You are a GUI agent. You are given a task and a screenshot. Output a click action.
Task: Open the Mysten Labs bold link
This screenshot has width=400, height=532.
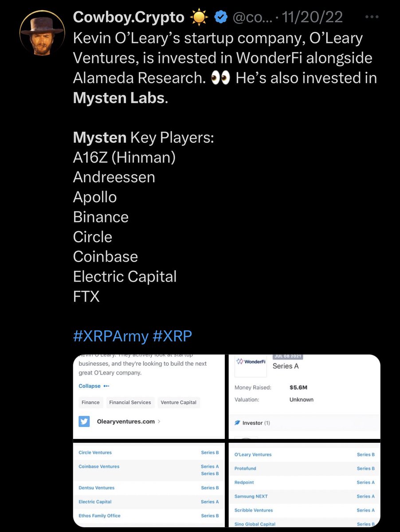118,98
